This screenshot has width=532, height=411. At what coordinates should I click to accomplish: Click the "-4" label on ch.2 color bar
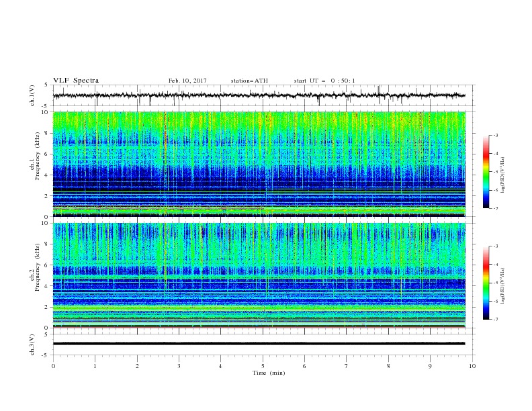point(495,265)
